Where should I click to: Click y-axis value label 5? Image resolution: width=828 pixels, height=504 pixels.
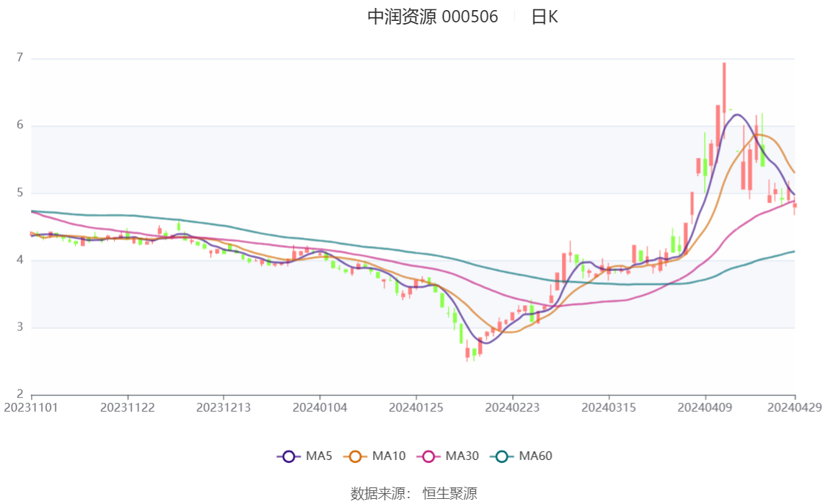click(x=20, y=193)
